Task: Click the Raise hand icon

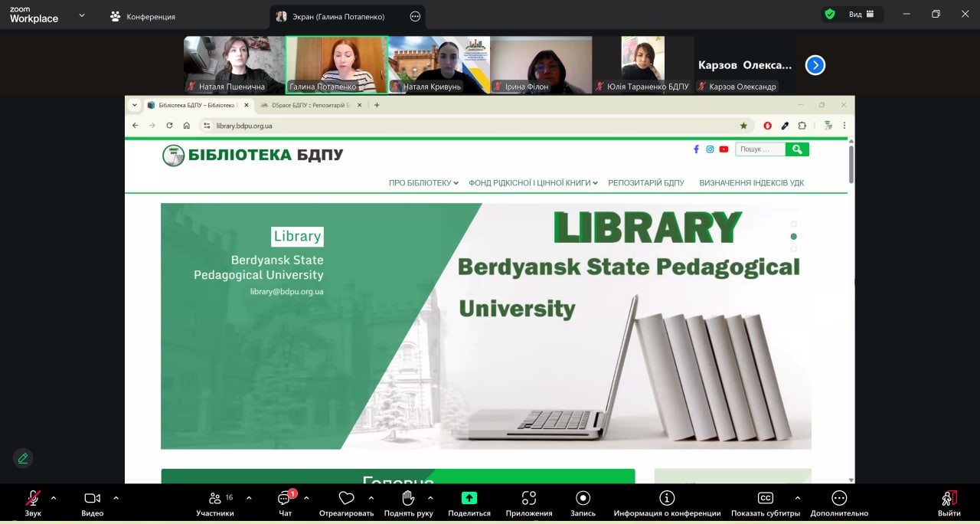Action: [408, 498]
